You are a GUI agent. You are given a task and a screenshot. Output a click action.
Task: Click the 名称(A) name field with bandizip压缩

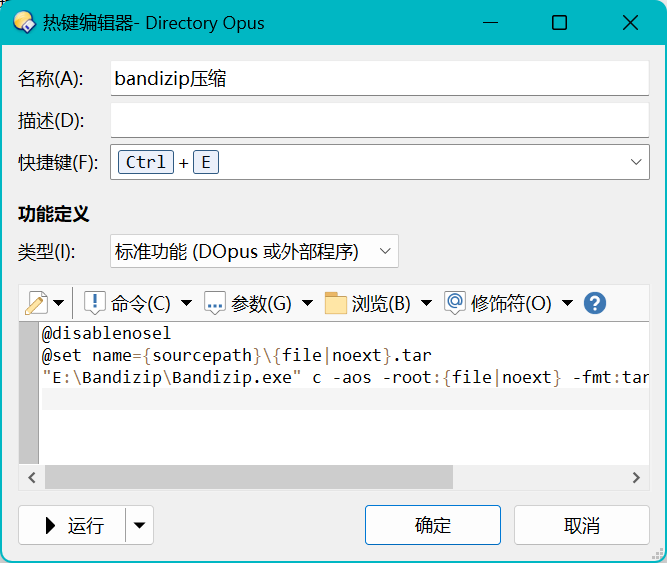pos(380,78)
